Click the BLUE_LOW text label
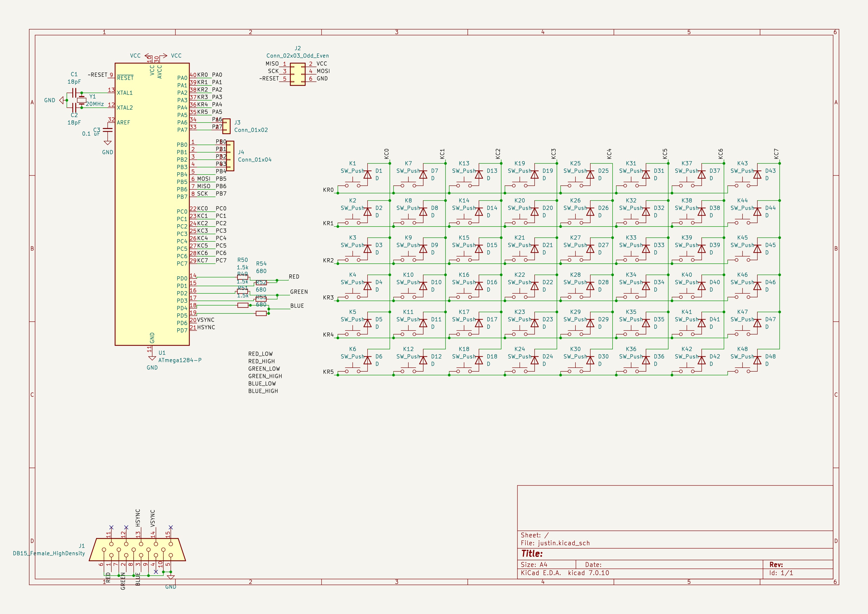This screenshot has width=868, height=614. [x=262, y=384]
